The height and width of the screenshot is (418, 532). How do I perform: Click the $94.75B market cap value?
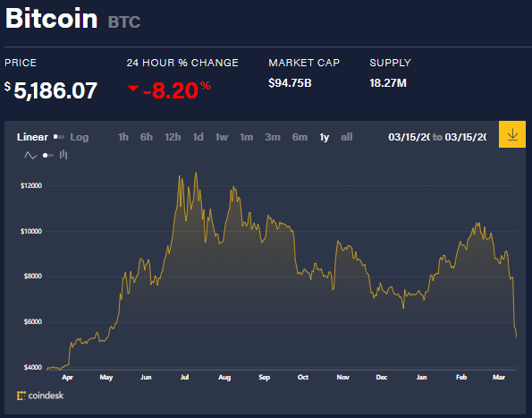(x=290, y=83)
